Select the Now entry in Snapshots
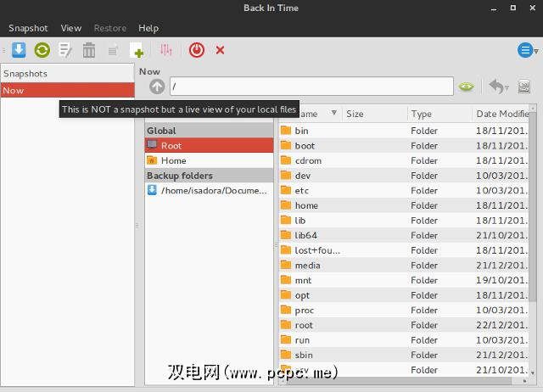The image size is (543, 392). click(x=68, y=91)
